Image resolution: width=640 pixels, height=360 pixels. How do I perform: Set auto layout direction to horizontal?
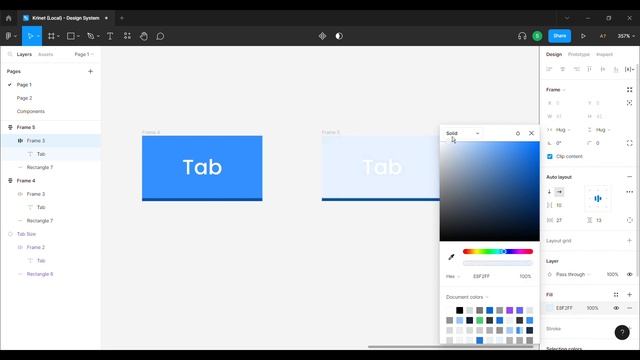pos(559,191)
